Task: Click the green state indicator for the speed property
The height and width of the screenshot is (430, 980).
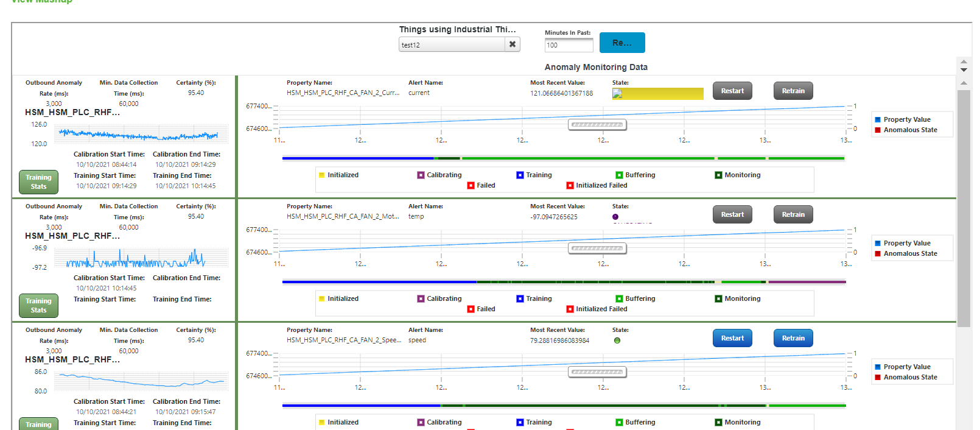Action: pyautogui.click(x=617, y=341)
